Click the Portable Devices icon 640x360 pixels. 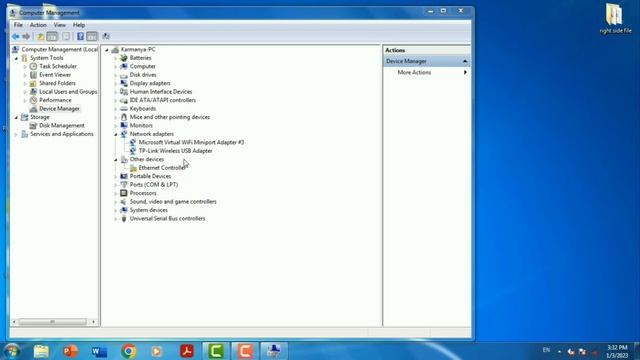point(124,176)
